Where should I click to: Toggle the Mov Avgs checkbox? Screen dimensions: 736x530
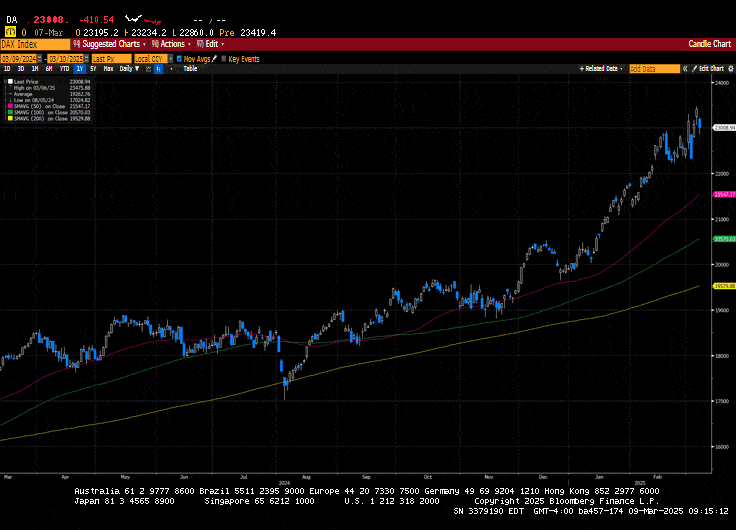click(x=179, y=59)
